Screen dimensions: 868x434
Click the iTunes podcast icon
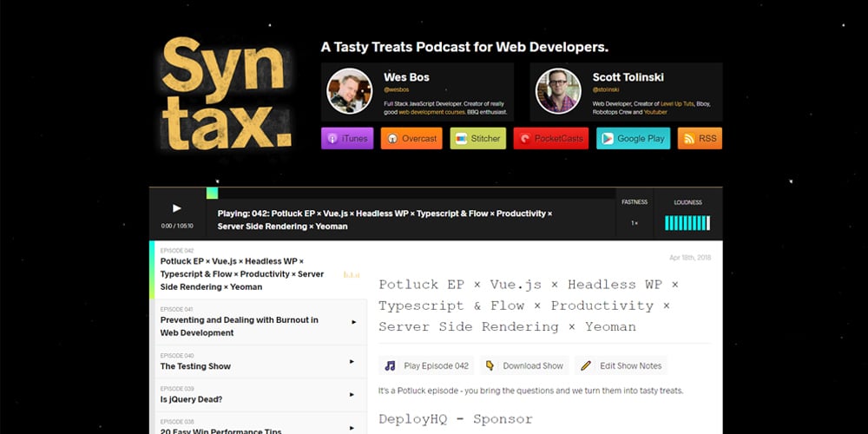click(332, 138)
